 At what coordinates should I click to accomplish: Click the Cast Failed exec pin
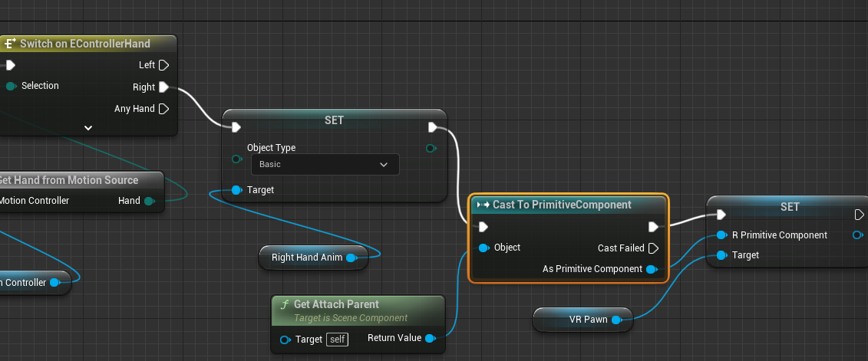(x=654, y=248)
